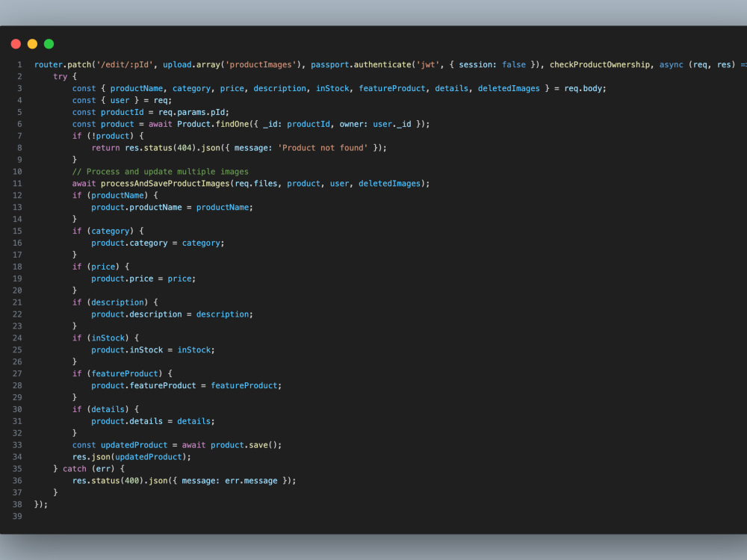Image resolution: width=747 pixels, height=560 pixels.
Task: Click the yellow minimize traffic light
Action: [x=32, y=44]
